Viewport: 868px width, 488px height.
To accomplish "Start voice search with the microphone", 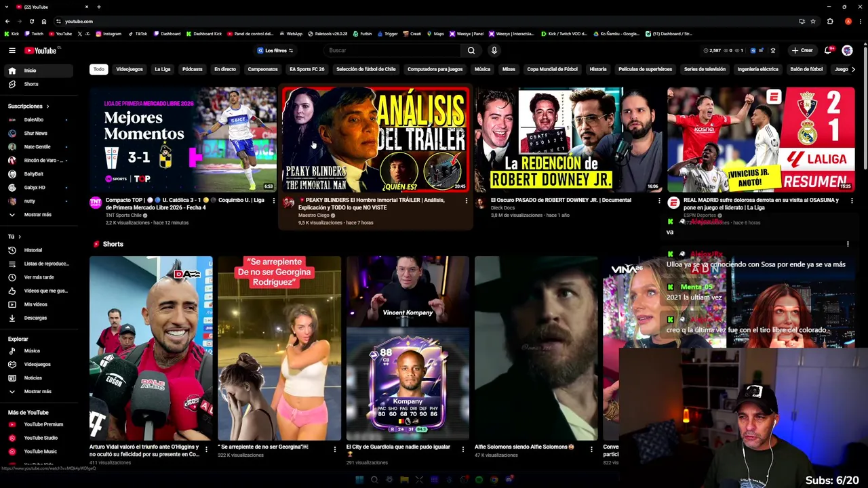I will pos(494,50).
